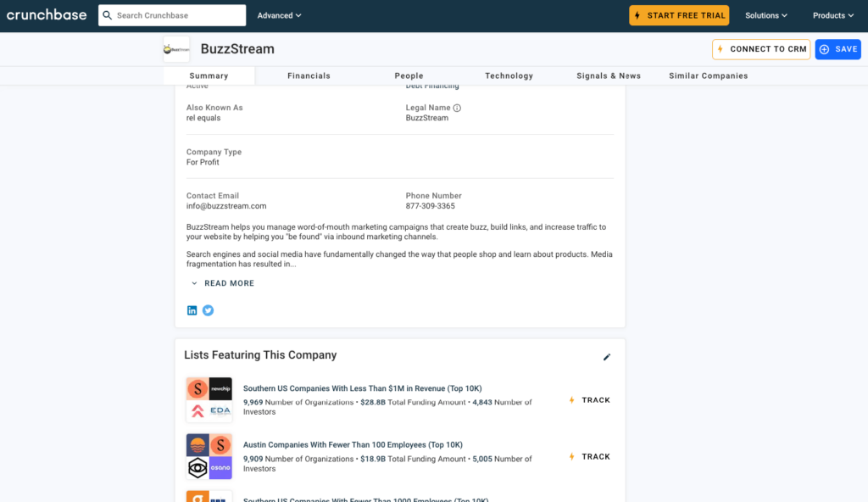The height and width of the screenshot is (502, 868).
Task: Click the Crunchbase logo in the top bar
Action: tap(47, 14)
